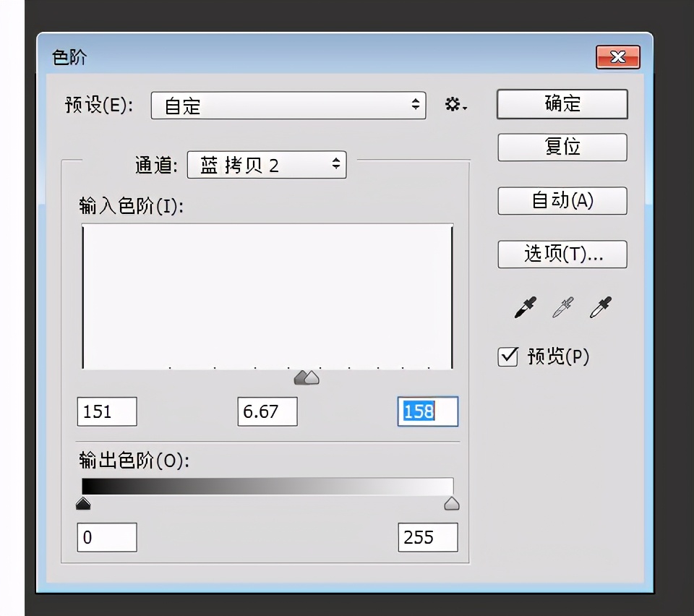Open the 选项(T) options dialog
Viewport: 694px width, 616px height.
(x=562, y=254)
